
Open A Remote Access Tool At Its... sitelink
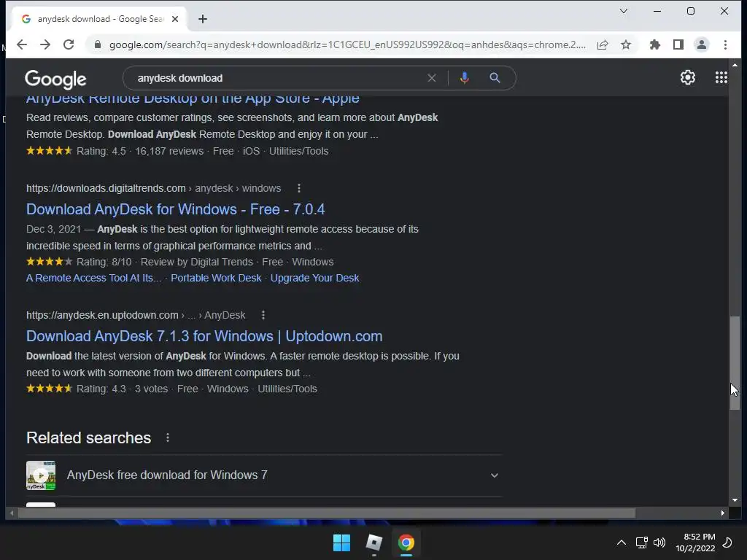pyautogui.click(x=94, y=278)
